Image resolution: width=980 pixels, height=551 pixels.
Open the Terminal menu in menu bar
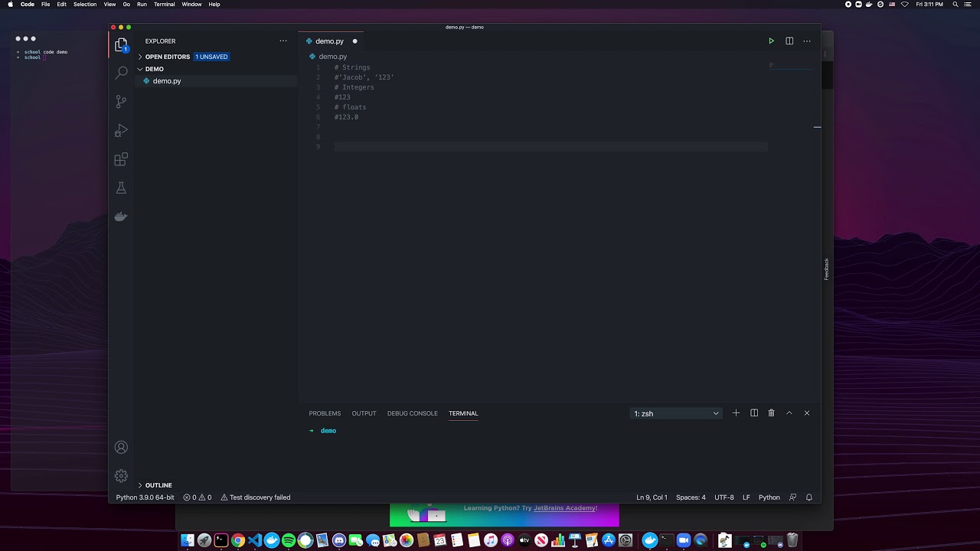click(164, 5)
